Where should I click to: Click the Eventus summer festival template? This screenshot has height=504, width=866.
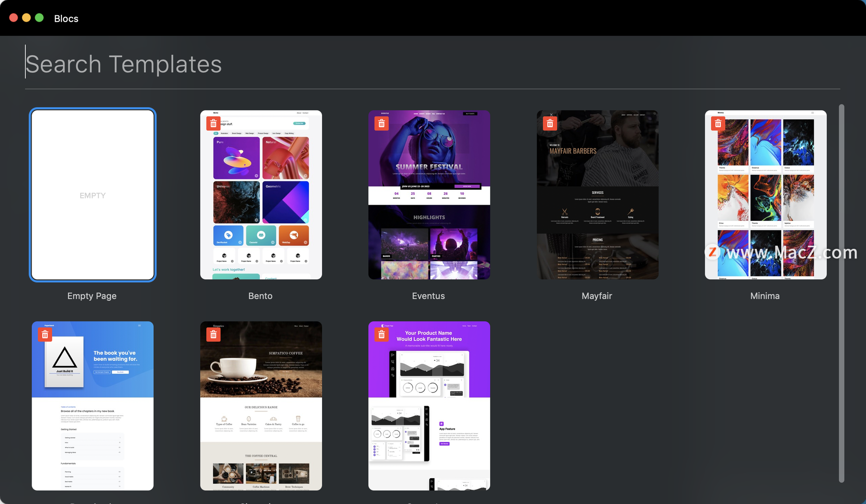[428, 194]
